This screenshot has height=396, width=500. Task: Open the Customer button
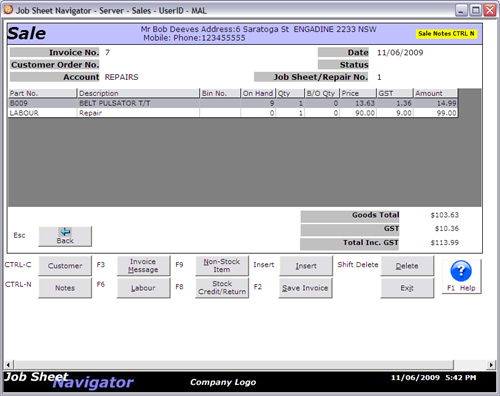(65, 266)
